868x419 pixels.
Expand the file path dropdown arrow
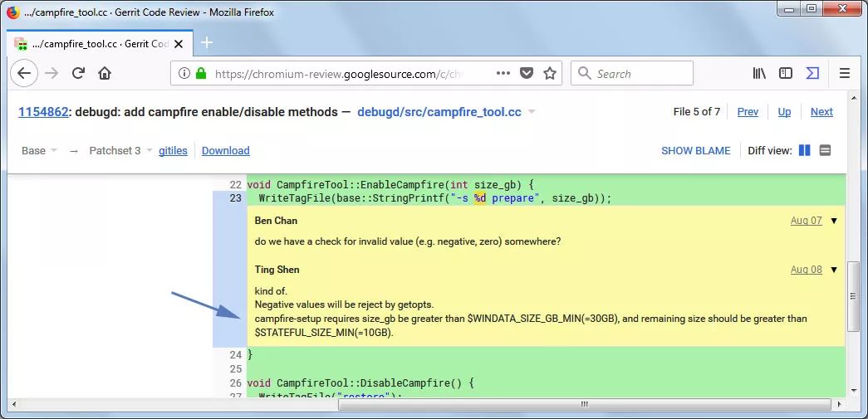click(x=532, y=112)
